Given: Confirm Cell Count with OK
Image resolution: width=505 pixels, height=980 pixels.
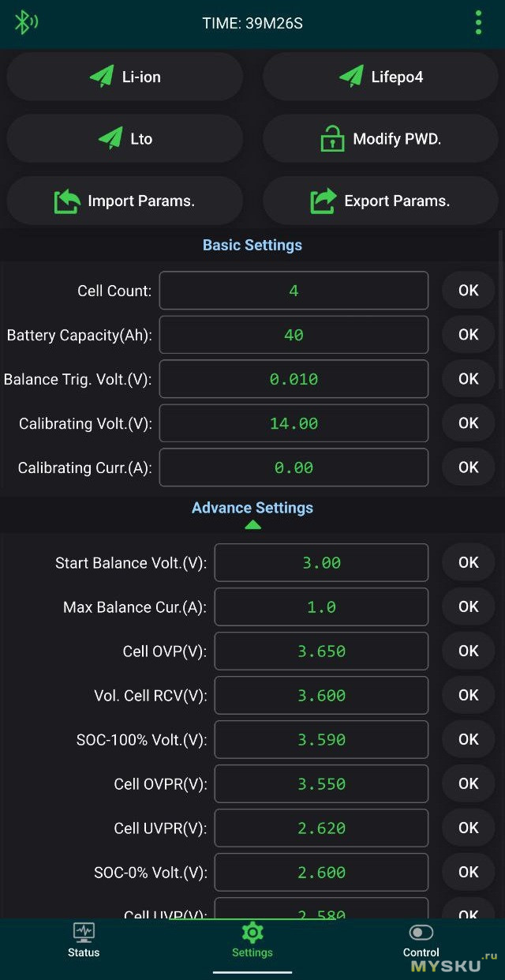Looking at the screenshot, I should pos(469,291).
